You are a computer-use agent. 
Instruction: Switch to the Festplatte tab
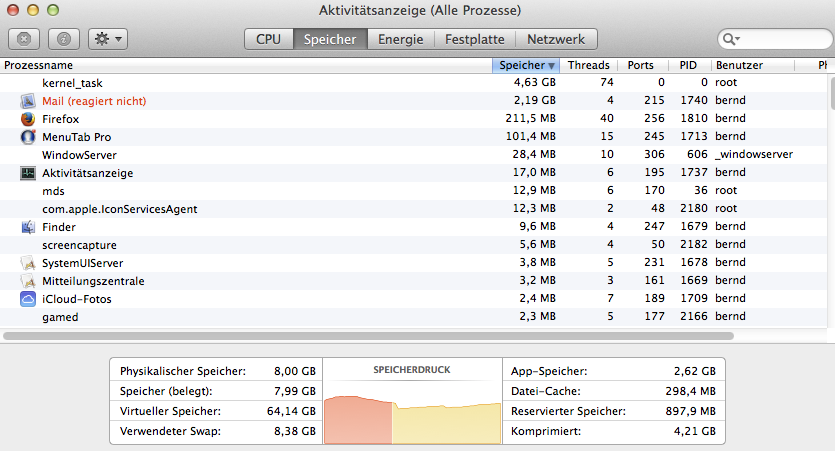click(x=474, y=39)
